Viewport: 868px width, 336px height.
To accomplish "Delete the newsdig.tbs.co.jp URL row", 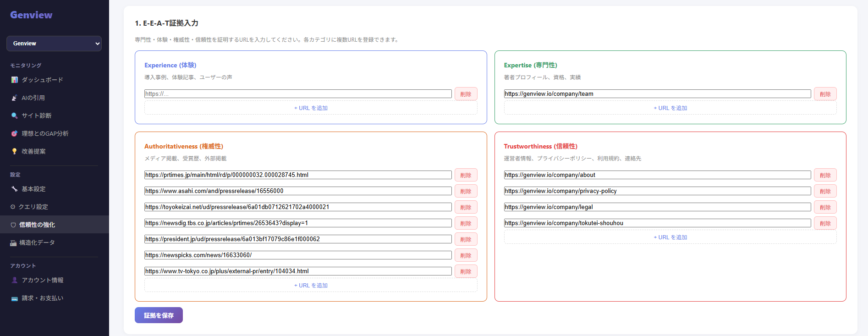I will [466, 223].
